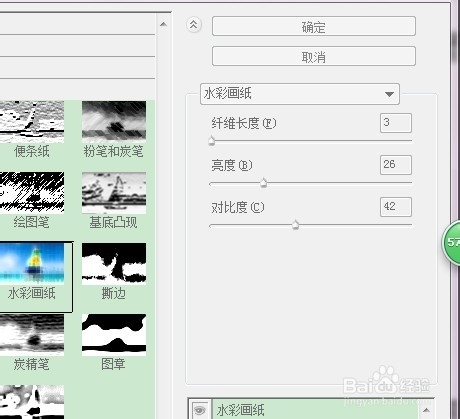Select the 粉笔和炭笔 filter thumbnail
This screenshot has height=419, width=460.
point(114,122)
